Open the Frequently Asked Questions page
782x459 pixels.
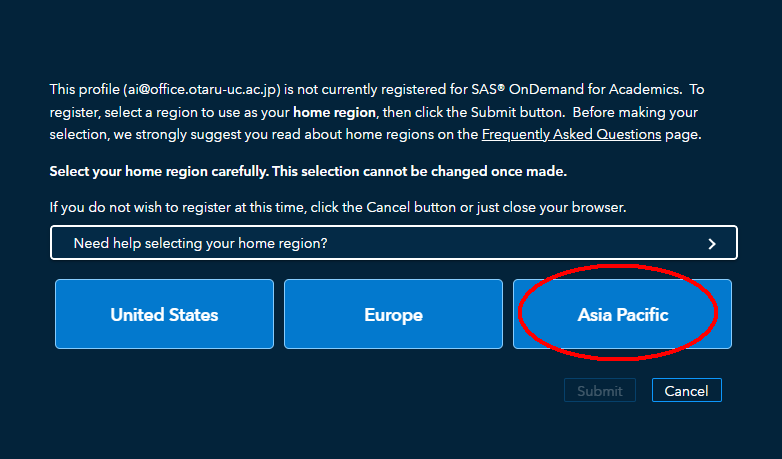[x=571, y=134]
